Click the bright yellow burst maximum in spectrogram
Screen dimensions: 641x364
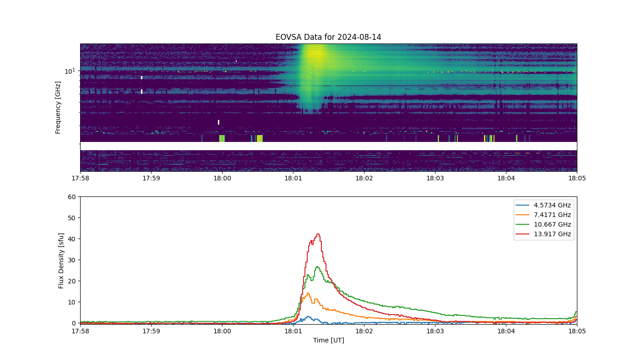[x=315, y=53]
